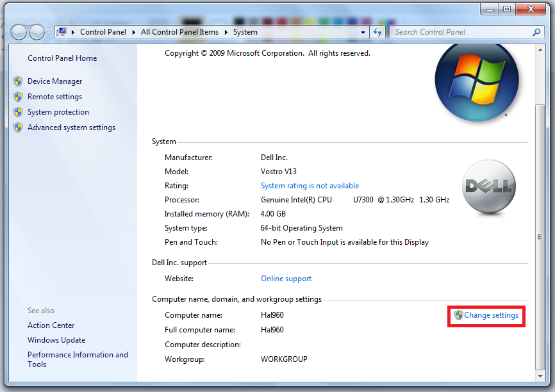Click the Dell Inc. manufacturer value
The width and height of the screenshot is (555, 392).
click(274, 158)
